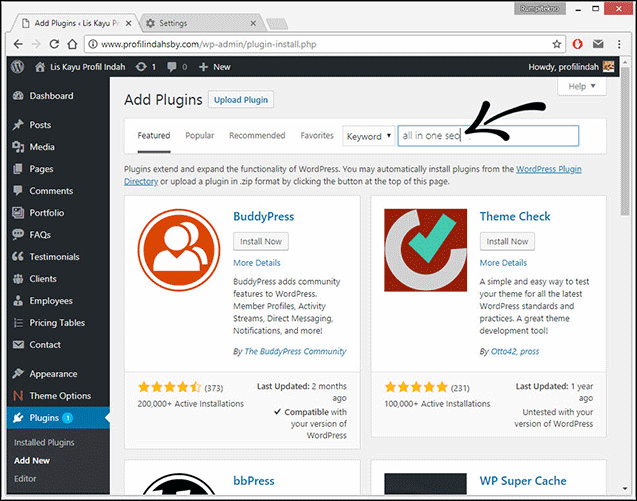
Task: Open the Plugins menu
Action: pos(44,418)
